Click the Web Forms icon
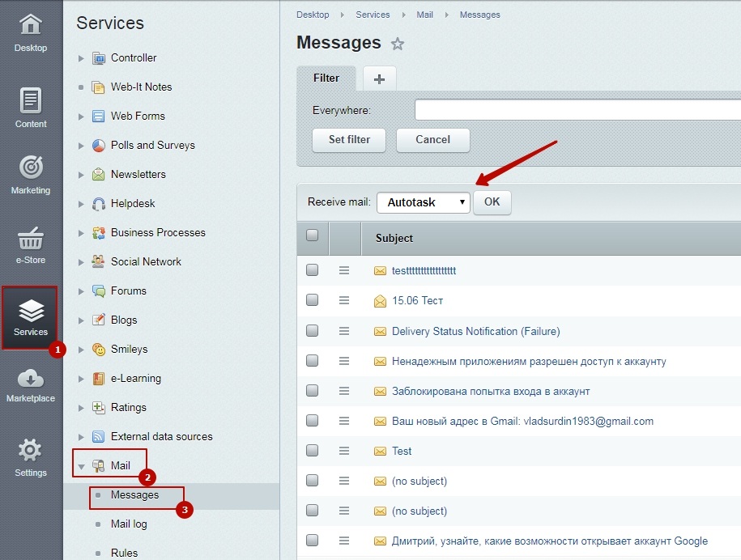741x560 pixels. coord(98,117)
